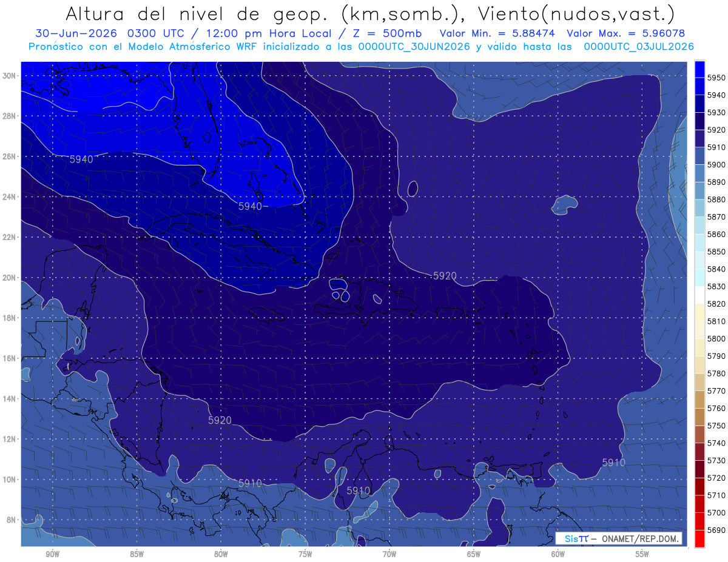The width and height of the screenshot is (728, 562).
Task: Click the 90W longitude axis label
Action: [53, 554]
